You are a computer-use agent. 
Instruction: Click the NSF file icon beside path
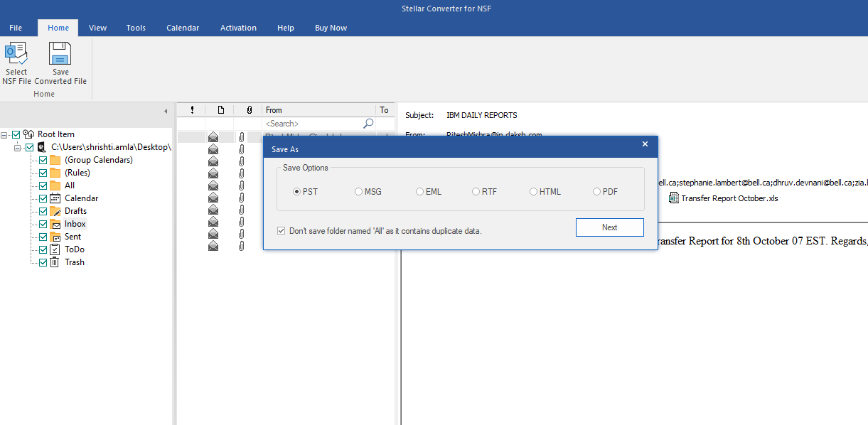tap(41, 147)
